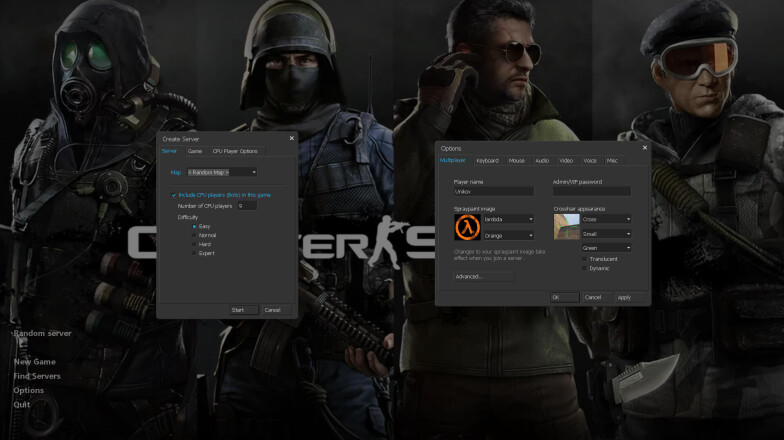Click Apply in the Options dialog
784x440 pixels.
(x=629, y=298)
